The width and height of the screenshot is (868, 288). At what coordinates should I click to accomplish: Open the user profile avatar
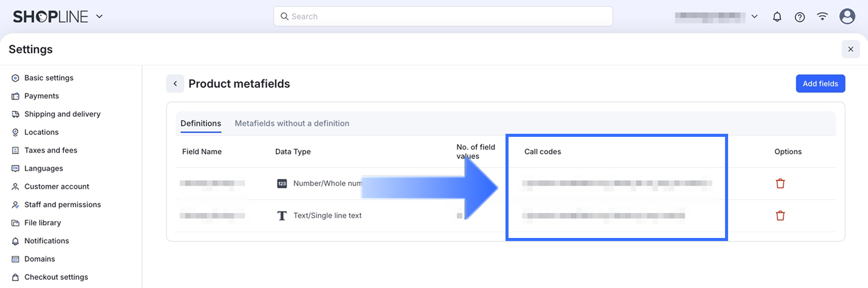pyautogui.click(x=847, y=16)
